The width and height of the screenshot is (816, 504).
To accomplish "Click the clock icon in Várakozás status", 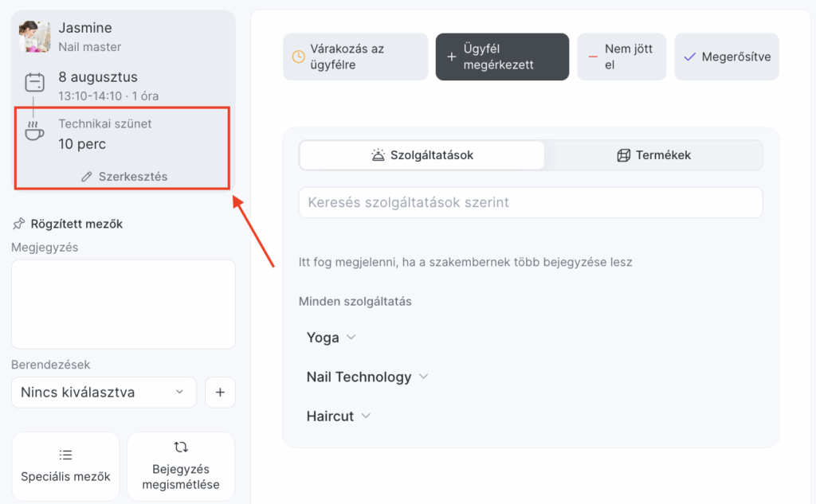I will coord(298,57).
